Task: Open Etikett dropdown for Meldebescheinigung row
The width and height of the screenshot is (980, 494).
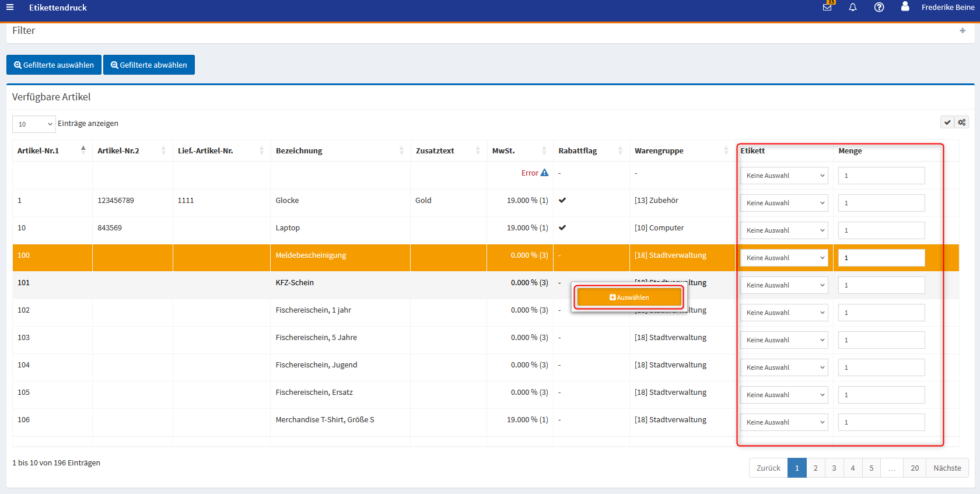Action: tap(784, 258)
